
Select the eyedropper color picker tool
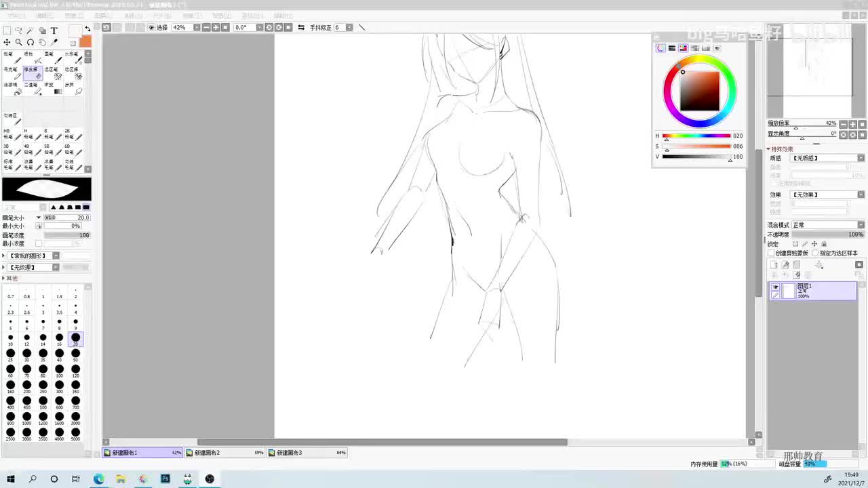(54, 42)
